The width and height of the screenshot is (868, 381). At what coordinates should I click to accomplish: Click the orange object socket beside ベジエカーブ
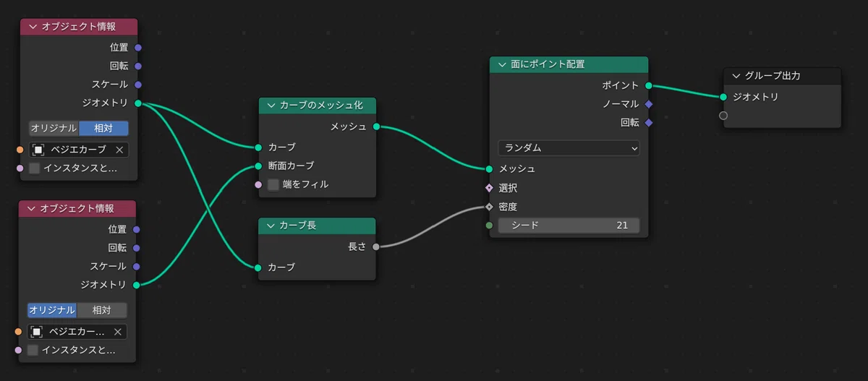(20, 150)
